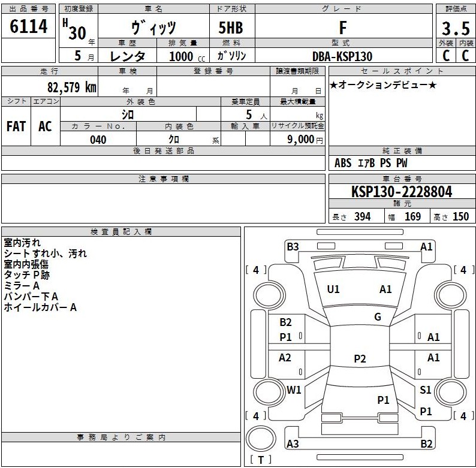
Task: Click the G mark on the windshield
Action: coord(378,317)
